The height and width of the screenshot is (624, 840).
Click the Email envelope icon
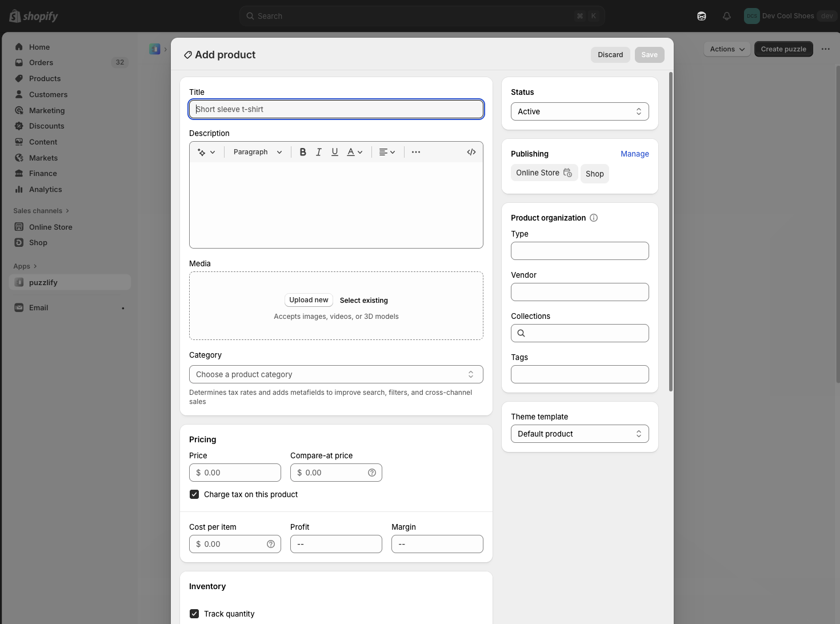19,307
